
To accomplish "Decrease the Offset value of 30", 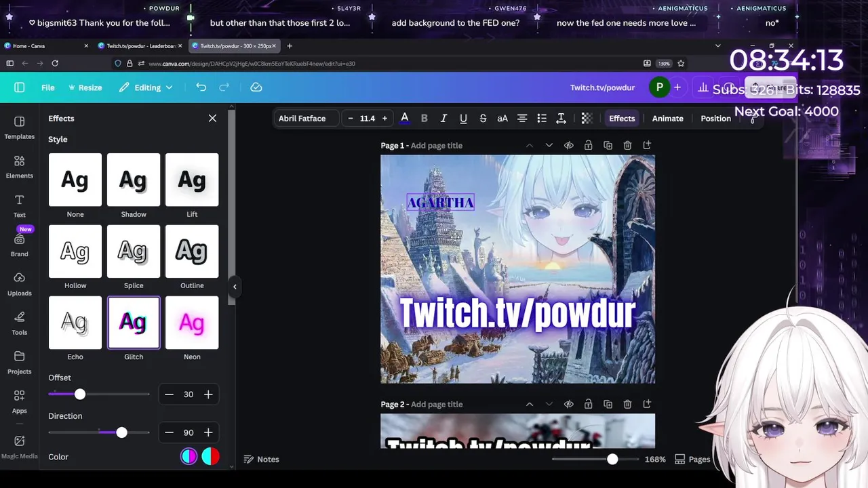I will pos(169,394).
